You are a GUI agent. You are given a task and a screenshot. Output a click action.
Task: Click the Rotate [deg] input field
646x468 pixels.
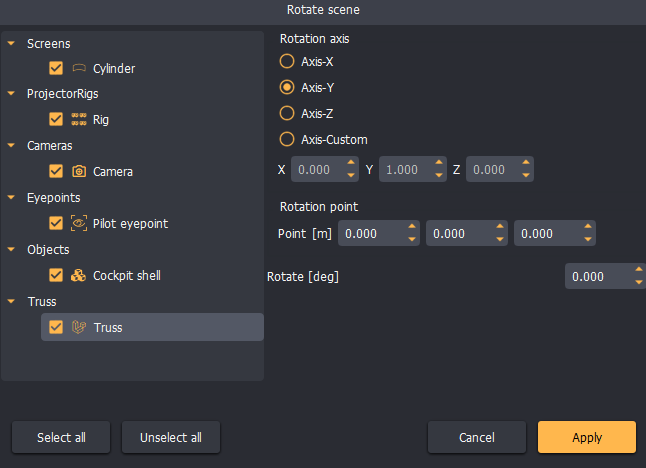[605, 276]
